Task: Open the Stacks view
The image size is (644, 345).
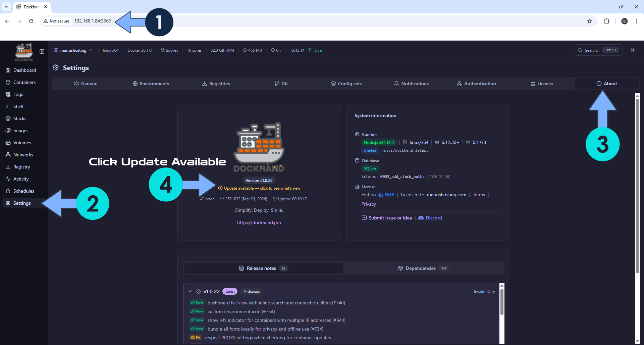Action: (19, 118)
